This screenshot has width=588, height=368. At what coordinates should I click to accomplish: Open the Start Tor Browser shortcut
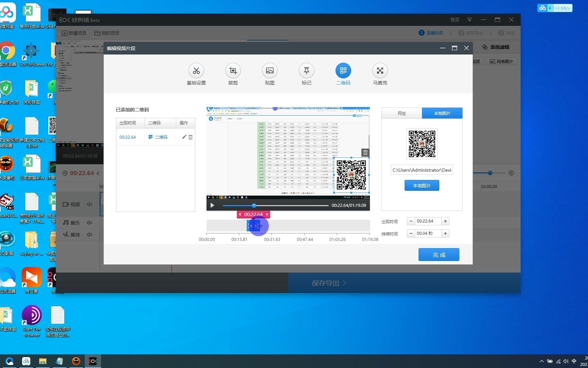32,321
